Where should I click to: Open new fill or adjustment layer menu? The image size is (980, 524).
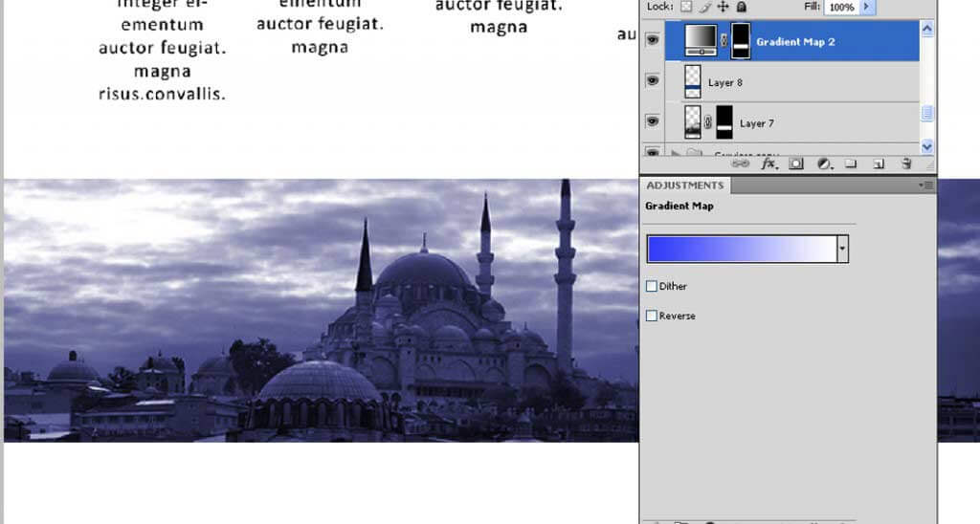[x=824, y=164]
